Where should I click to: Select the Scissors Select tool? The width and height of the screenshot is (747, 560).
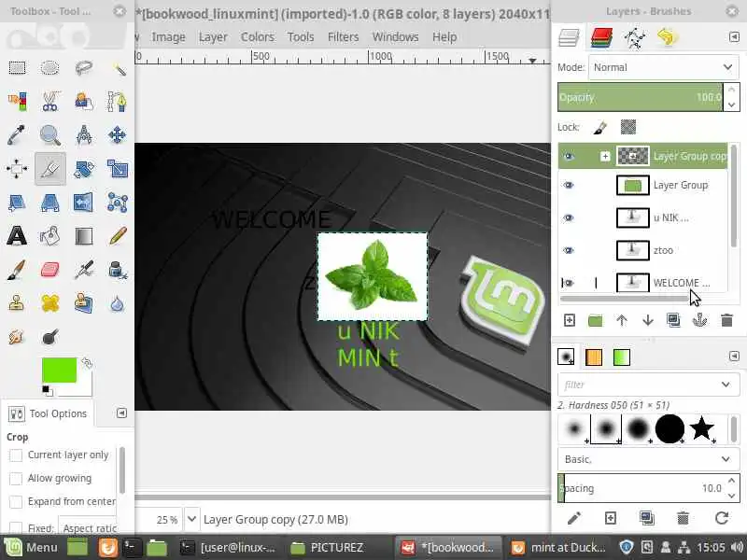tap(50, 102)
